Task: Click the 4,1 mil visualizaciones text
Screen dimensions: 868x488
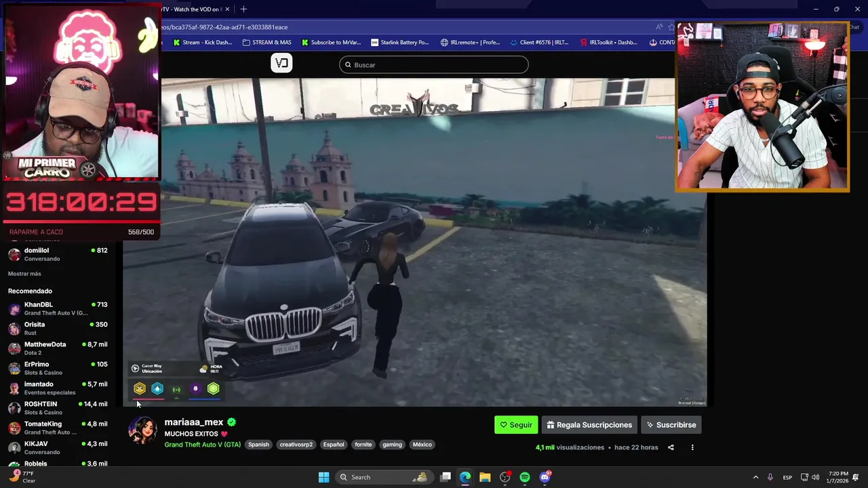Action: pos(570,447)
